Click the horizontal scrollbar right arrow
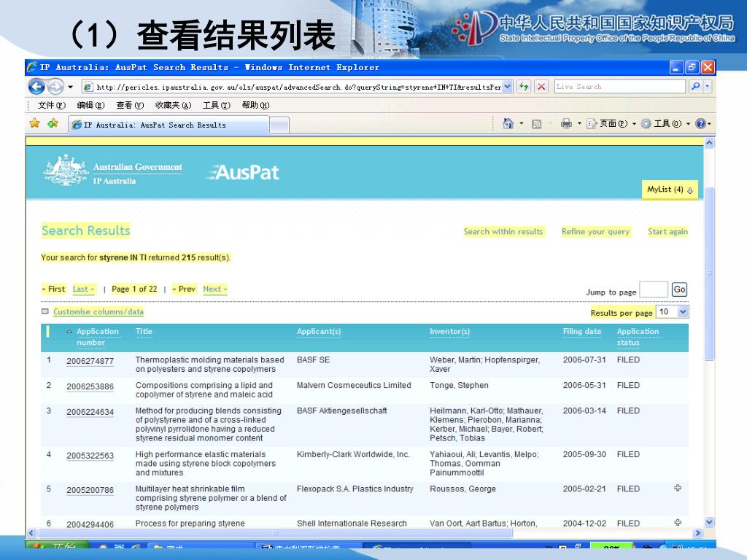Viewport: 747px width, 560px height. tap(698, 533)
